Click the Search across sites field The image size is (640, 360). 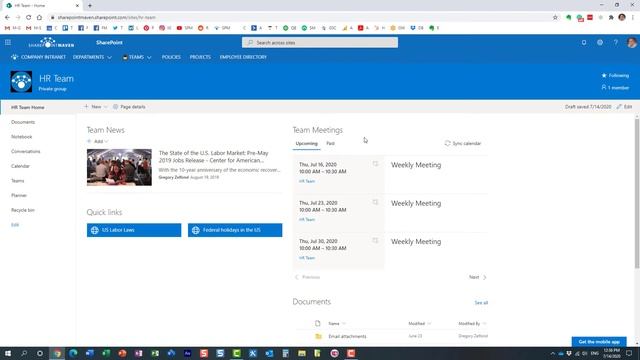coord(320,42)
